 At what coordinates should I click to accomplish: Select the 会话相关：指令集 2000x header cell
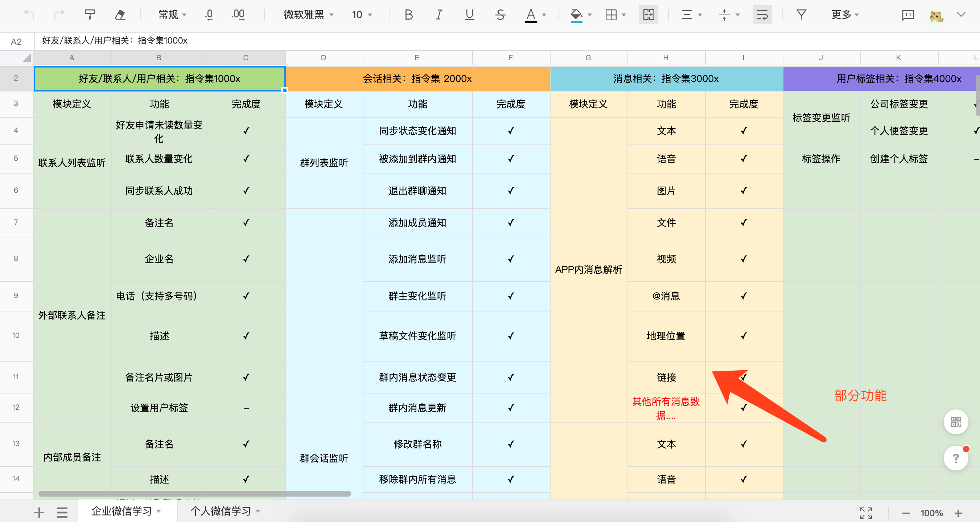tap(418, 79)
